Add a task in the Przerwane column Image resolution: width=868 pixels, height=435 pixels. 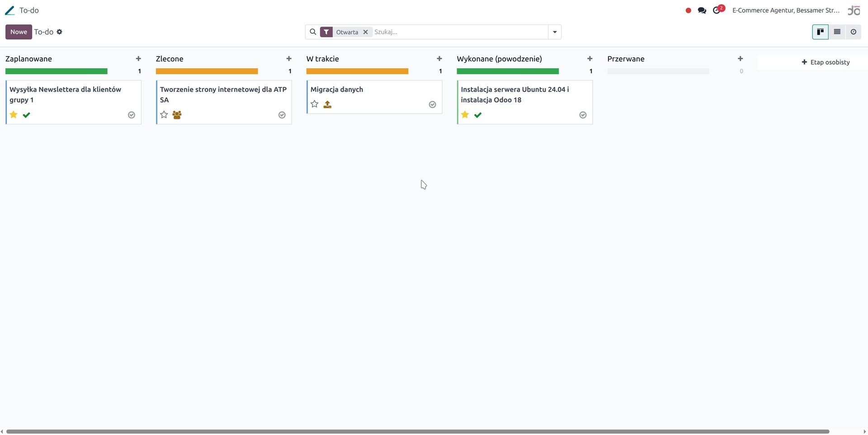(741, 59)
